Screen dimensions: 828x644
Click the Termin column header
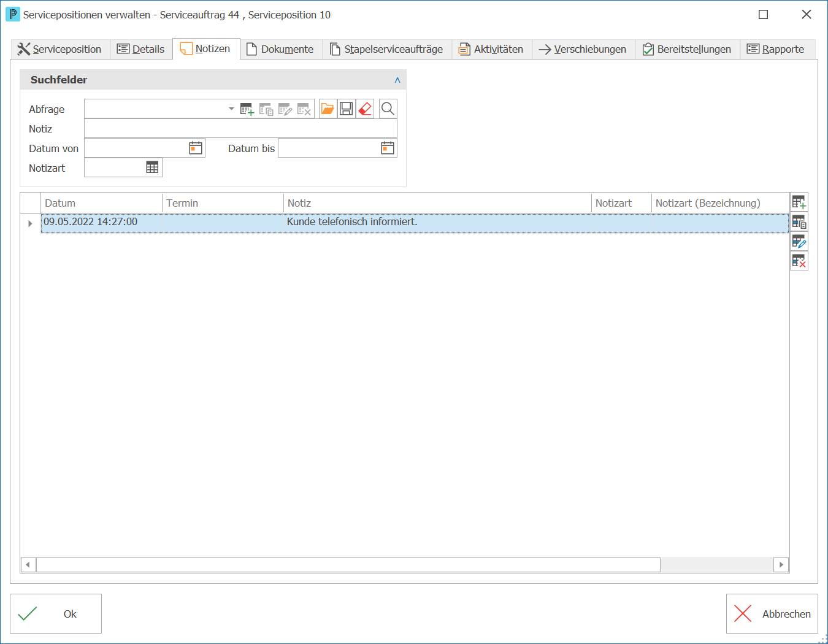(223, 203)
